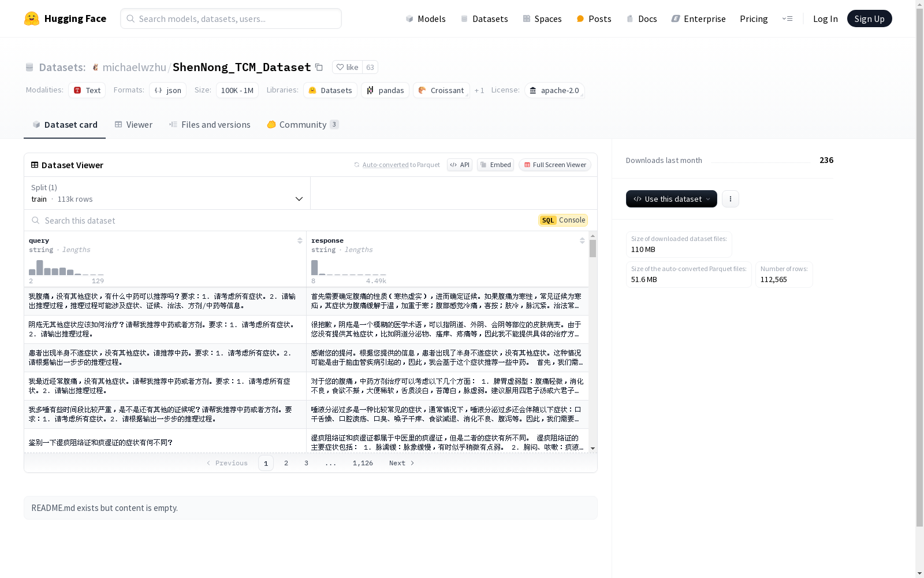Click the Datasets breadcrumb label
This screenshot has width=924, height=578.
(x=62, y=67)
